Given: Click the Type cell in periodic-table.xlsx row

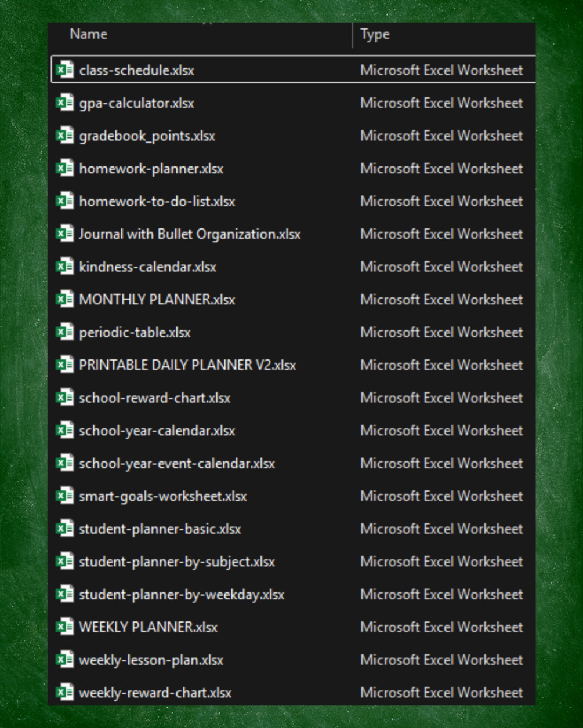Looking at the screenshot, I should click(x=441, y=332).
